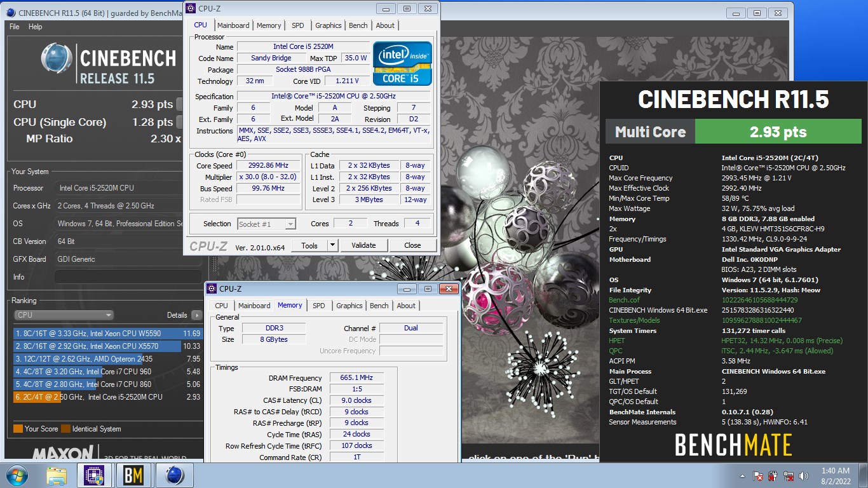This screenshot has width=868, height=488.
Task: Select CPU tab in the CPU-Z memory window
Action: tap(221, 306)
